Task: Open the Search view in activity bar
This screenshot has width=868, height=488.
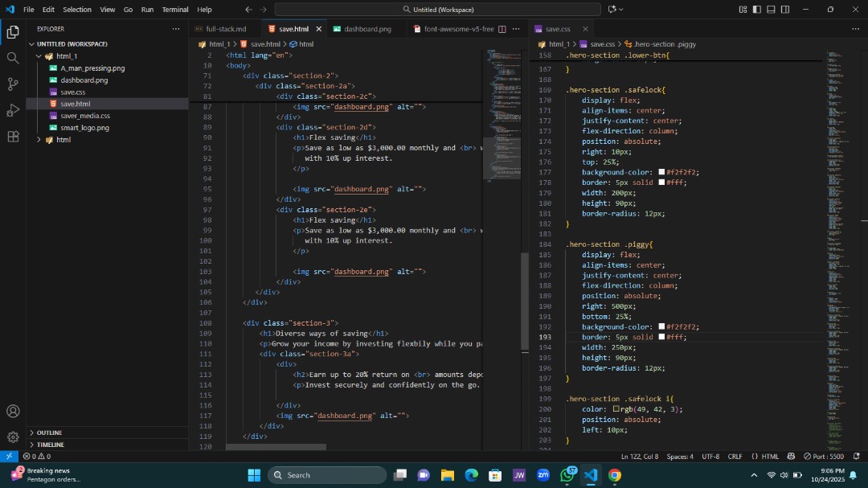Action: 13,58
